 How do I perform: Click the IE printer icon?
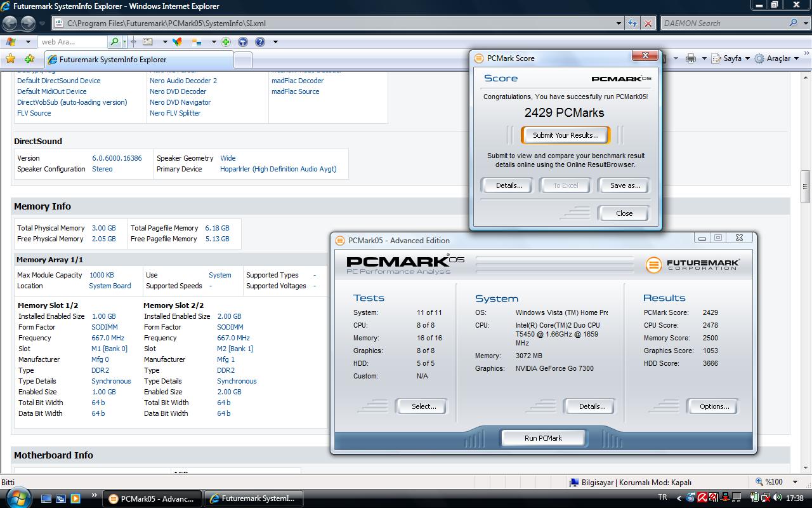pyautogui.click(x=691, y=58)
